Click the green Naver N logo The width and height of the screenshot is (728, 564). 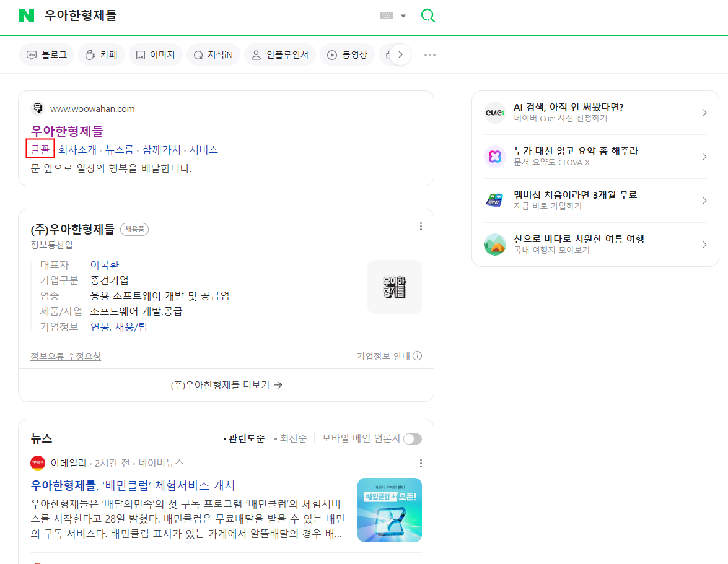pos(27,15)
